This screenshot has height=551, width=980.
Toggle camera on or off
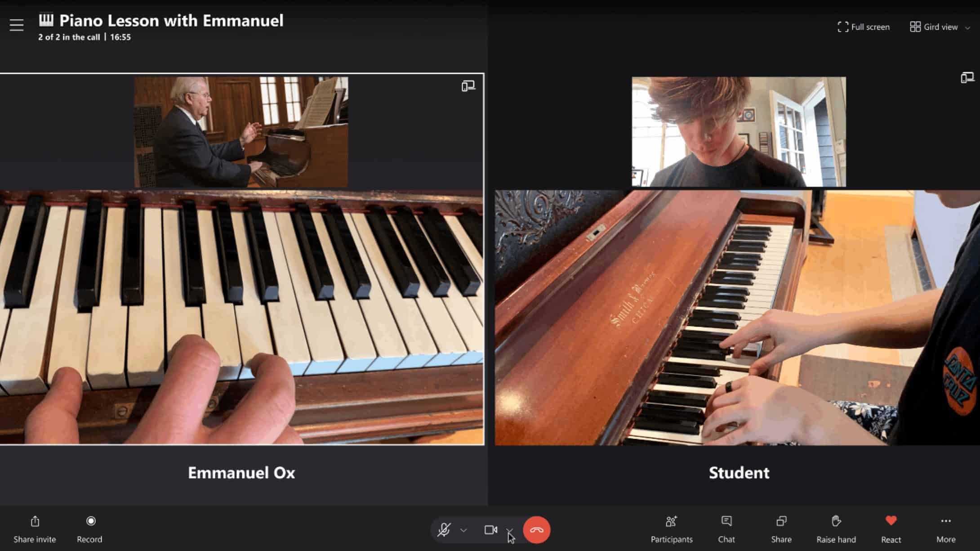pyautogui.click(x=490, y=529)
